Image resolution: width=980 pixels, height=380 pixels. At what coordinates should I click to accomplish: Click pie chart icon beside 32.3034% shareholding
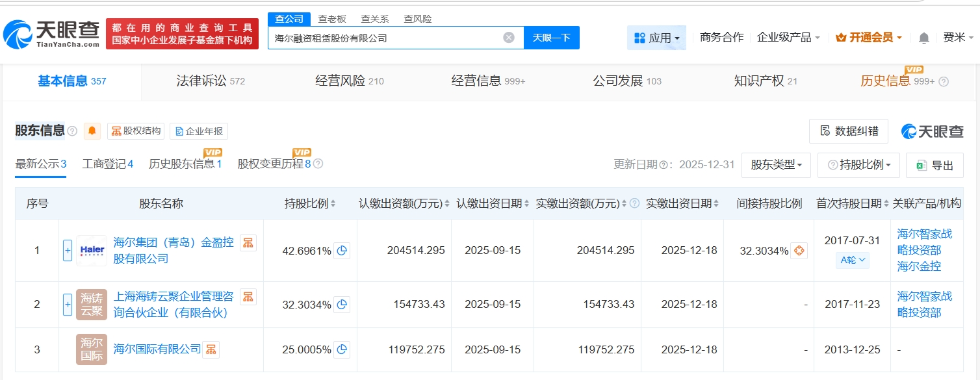click(x=342, y=304)
